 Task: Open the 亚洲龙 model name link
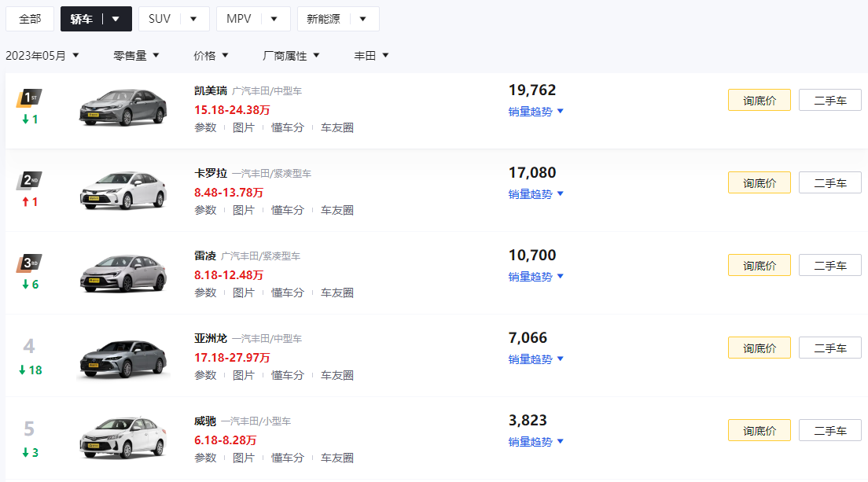pyautogui.click(x=211, y=338)
